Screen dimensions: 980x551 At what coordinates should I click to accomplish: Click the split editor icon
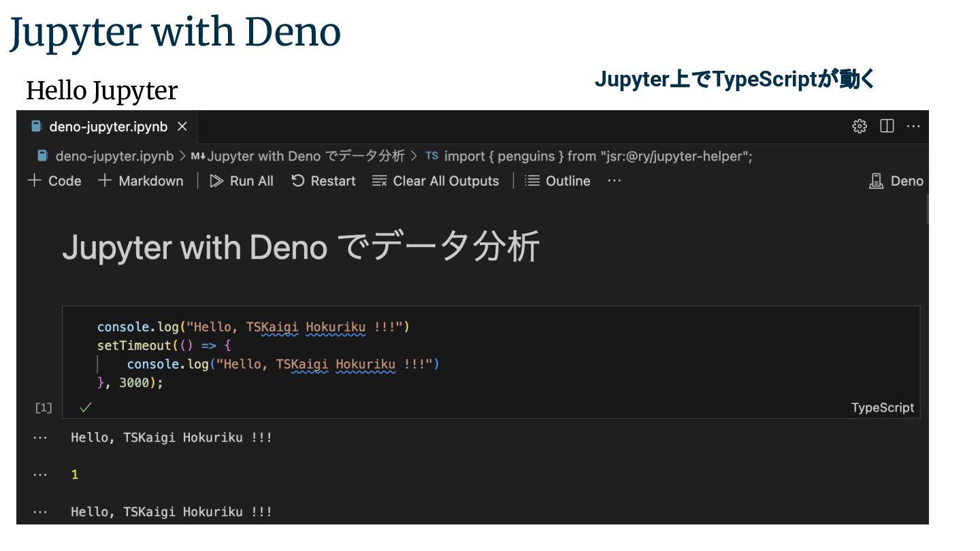point(887,127)
